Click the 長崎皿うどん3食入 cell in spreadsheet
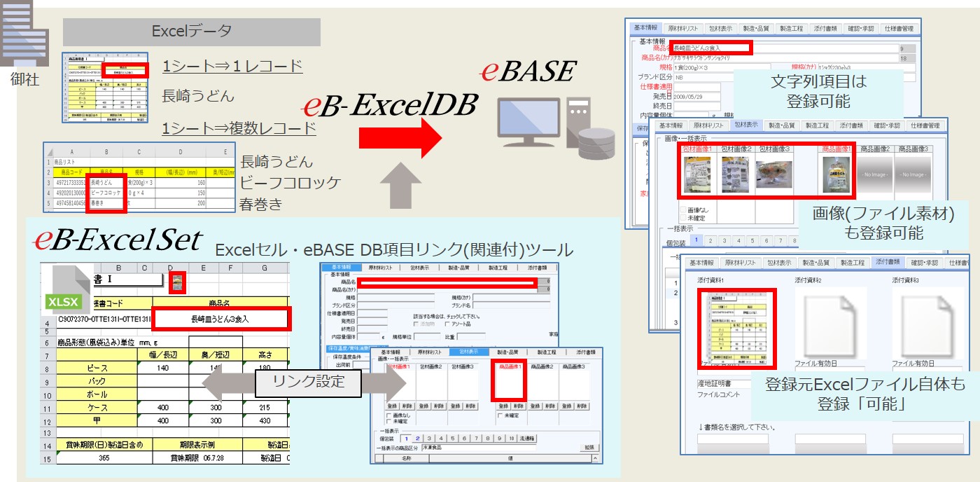 point(220,319)
